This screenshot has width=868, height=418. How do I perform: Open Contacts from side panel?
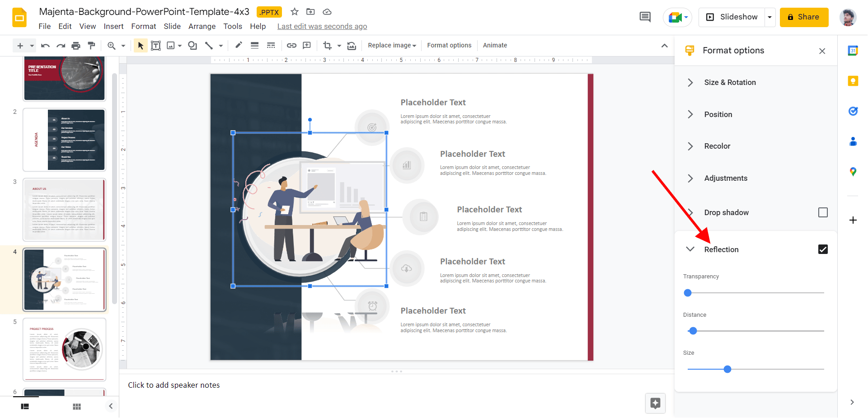(x=853, y=141)
